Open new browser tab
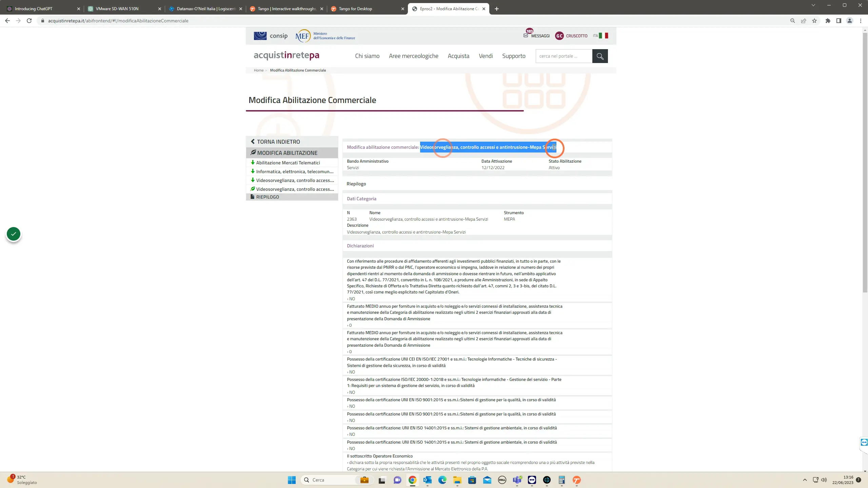This screenshot has height=488, width=868. coord(497,9)
